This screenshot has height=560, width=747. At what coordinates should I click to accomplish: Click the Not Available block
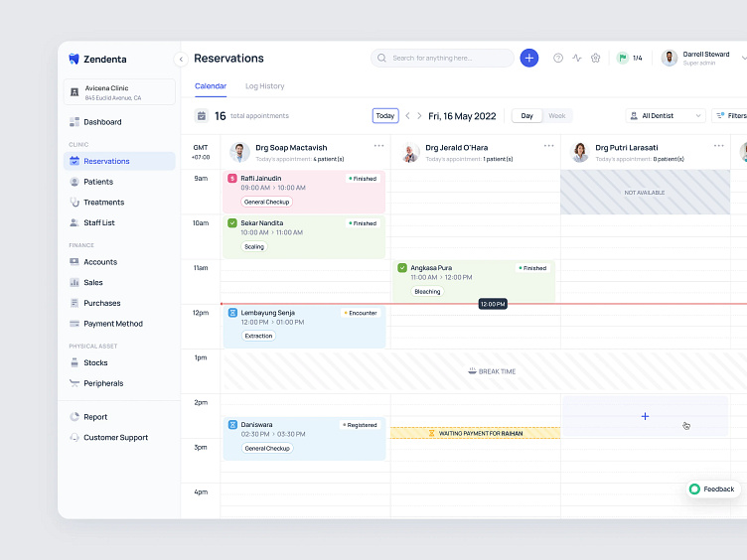(645, 192)
